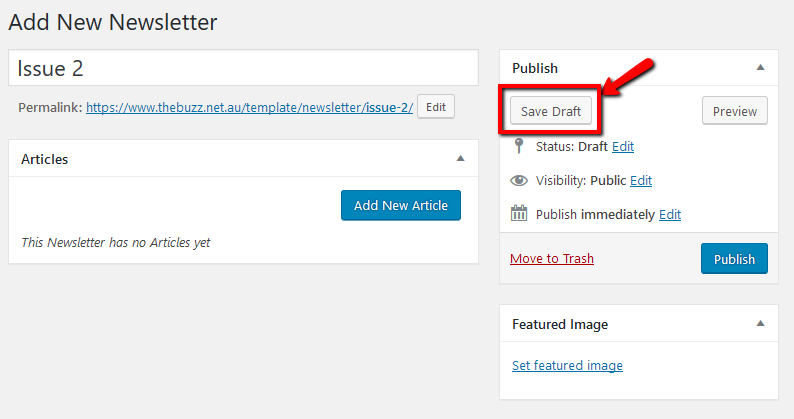Open the Set featured image link
The height and width of the screenshot is (419, 794).
[x=567, y=365]
